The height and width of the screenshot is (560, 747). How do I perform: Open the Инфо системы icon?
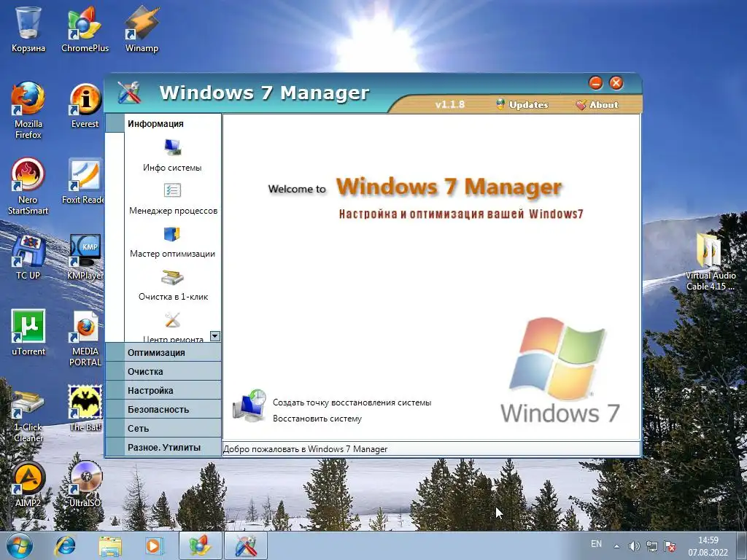[172, 147]
